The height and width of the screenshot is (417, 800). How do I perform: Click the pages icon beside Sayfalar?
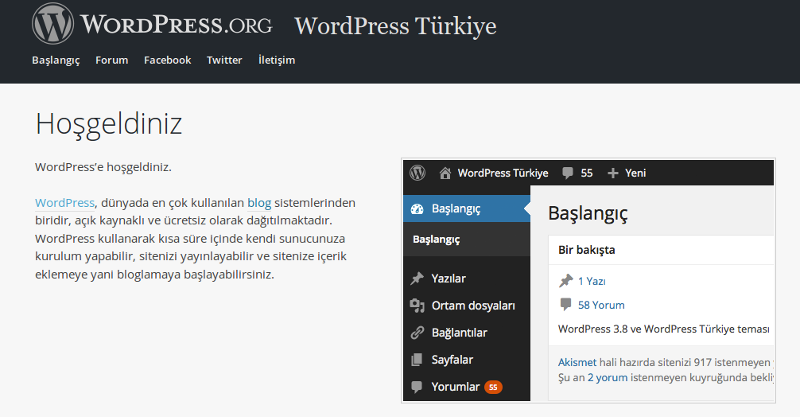[417, 359]
